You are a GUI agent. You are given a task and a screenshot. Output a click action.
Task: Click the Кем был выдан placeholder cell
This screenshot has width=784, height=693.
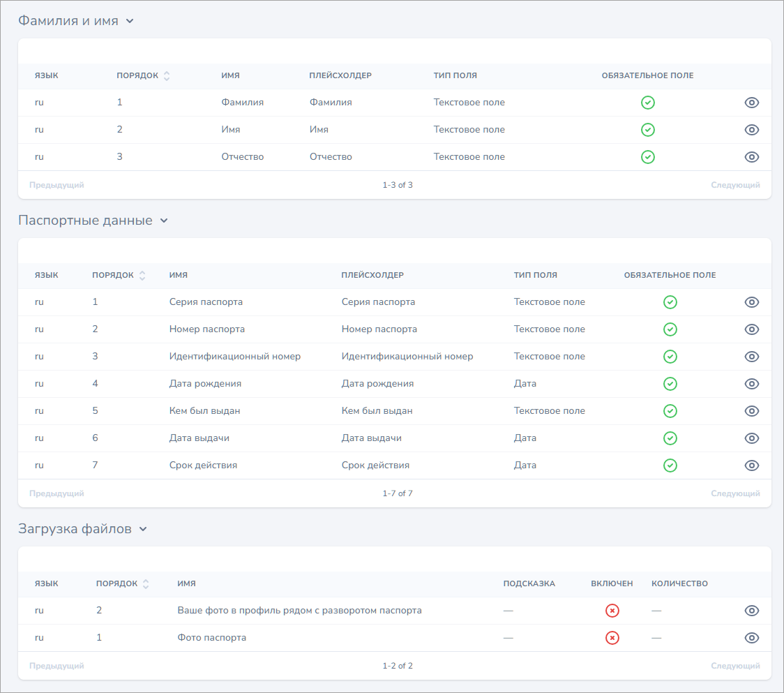click(377, 411)
